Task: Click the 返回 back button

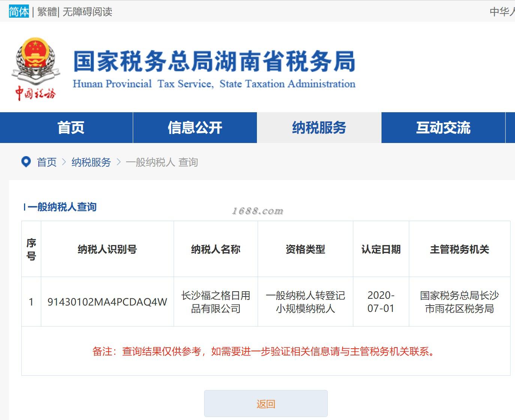Action: (266, 403)
